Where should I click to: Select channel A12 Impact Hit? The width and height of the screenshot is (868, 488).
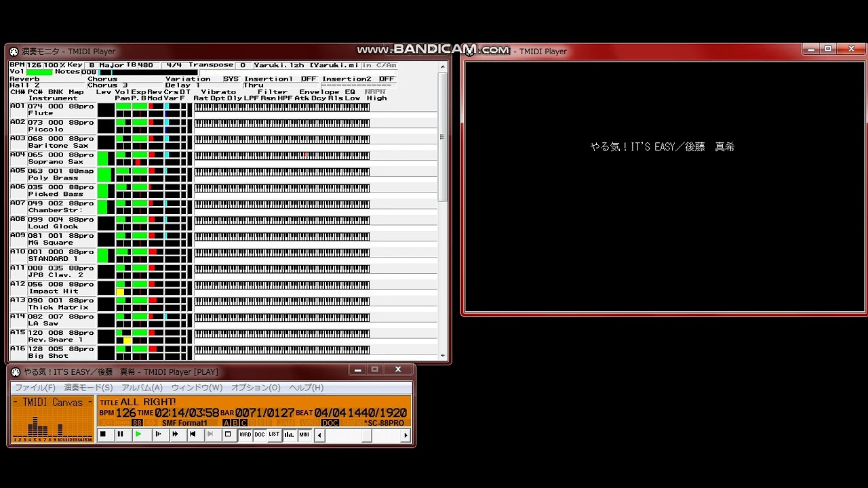click(52, 287)
